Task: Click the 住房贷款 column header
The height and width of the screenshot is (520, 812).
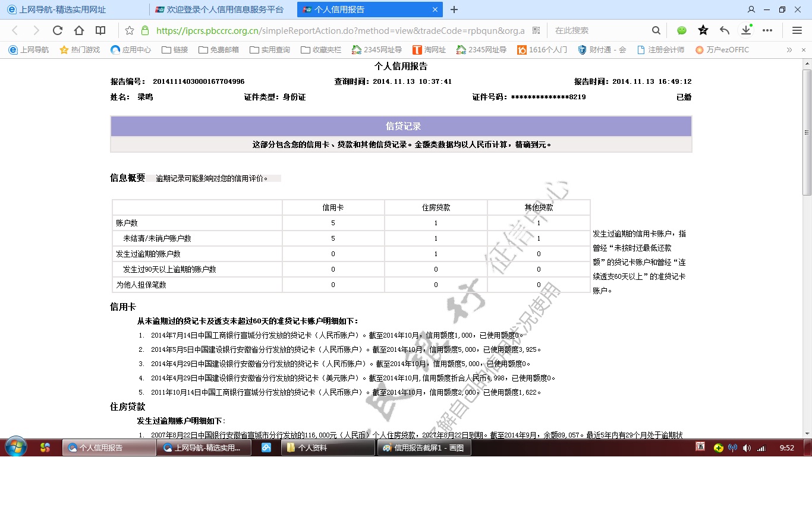Action: point(436,207)
